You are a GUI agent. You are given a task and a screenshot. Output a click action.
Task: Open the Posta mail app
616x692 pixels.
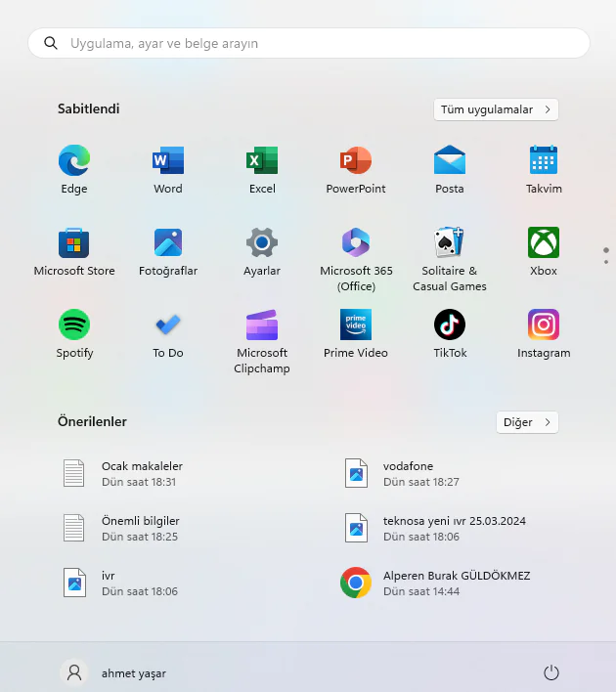[450, 169]
